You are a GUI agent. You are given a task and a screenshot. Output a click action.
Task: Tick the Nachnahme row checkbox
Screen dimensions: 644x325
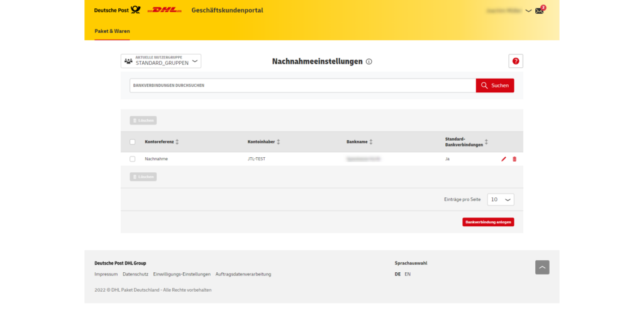pos(132,159)
